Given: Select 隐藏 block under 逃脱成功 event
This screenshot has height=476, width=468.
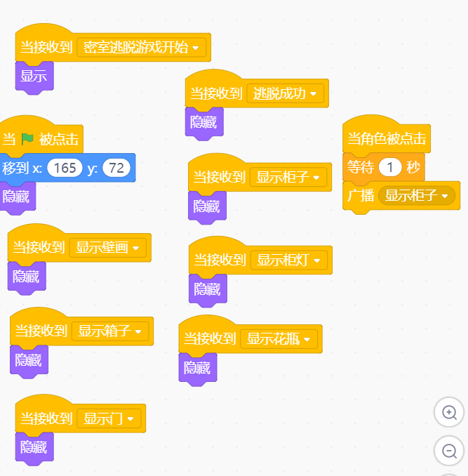Looking at the screenshot, I should tap(203, 122).
